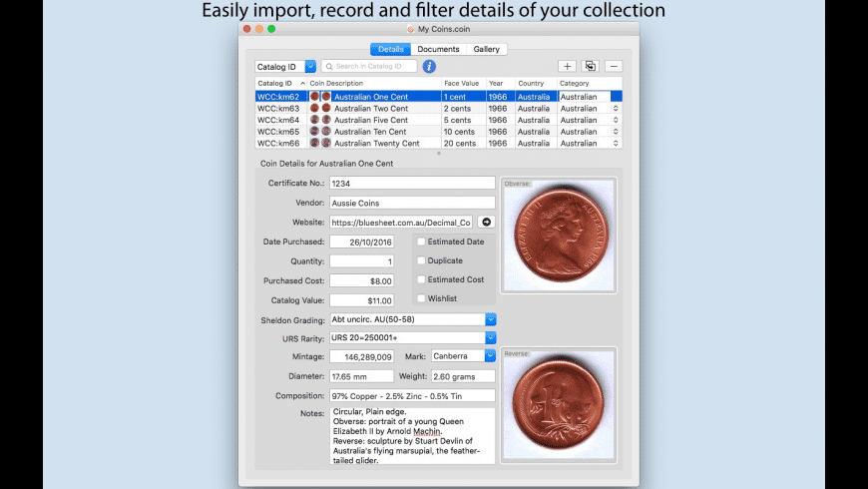The height and width of the screenshot is (489, 868).
Task: Sort by Coin Description column header
Action: 374,83
